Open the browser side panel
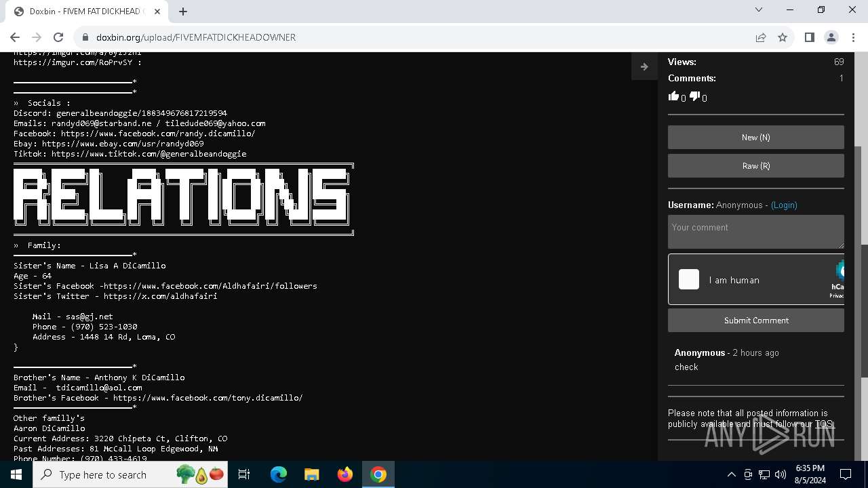The width and height of the screenshot is (868, 488). tap(809, 37)
